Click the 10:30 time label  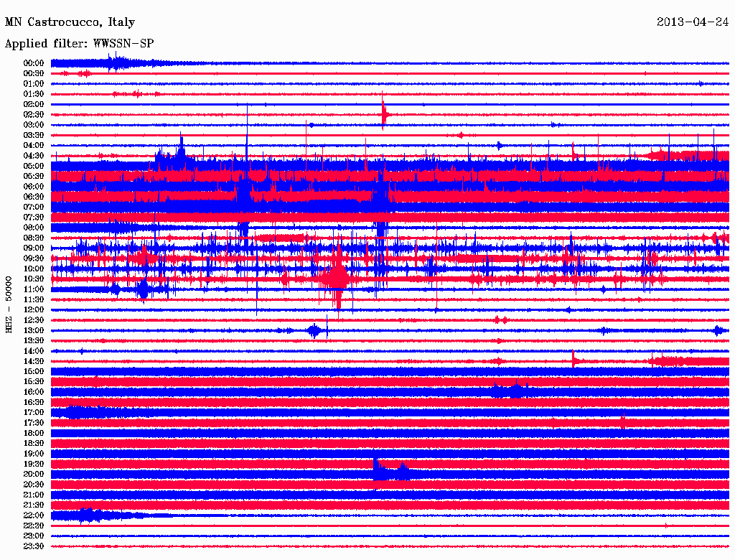[x=33, y=279]
